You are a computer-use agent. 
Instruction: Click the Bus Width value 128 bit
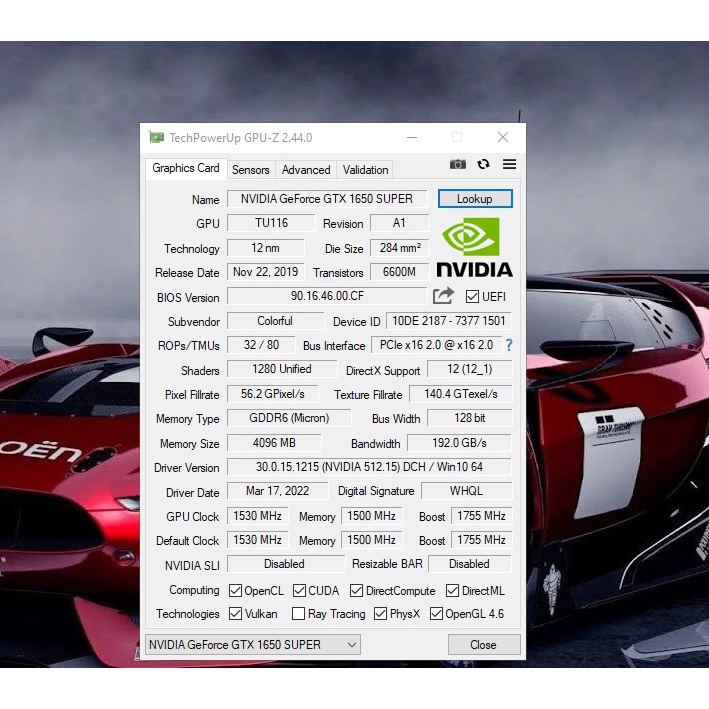click(469, 418)
